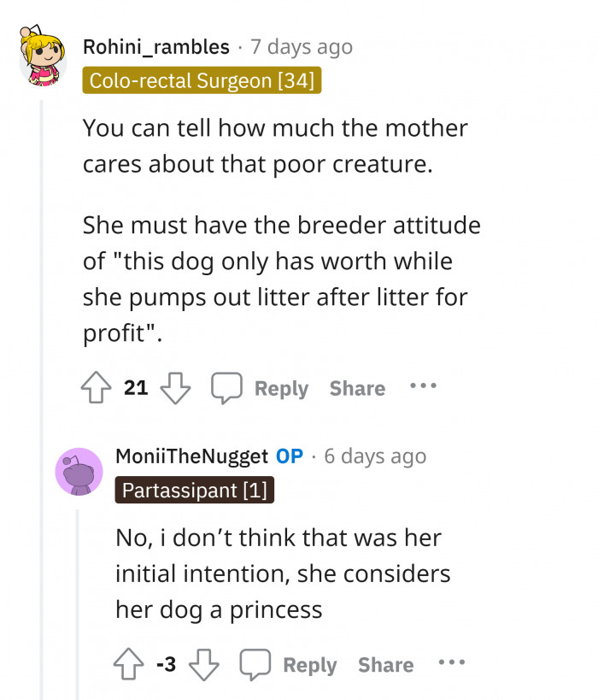Viewport: 598px width, 700px height.
Task: Collapse MoniiTheNugget's reply thread line
Action: [79, 598]
